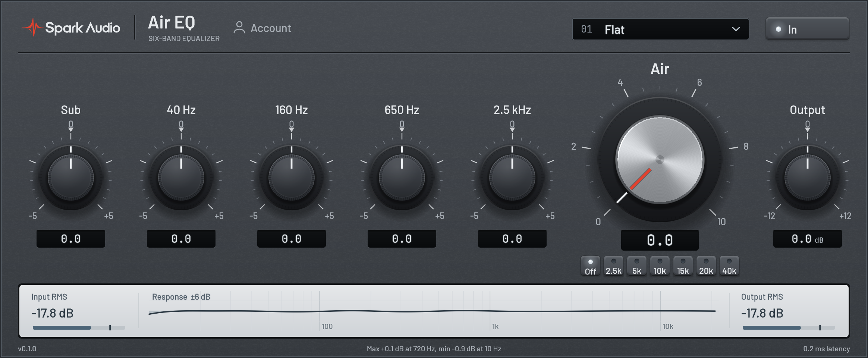Click the 2.5 kHz zero marker arrow
868x358 pixels.
[512, 129]
